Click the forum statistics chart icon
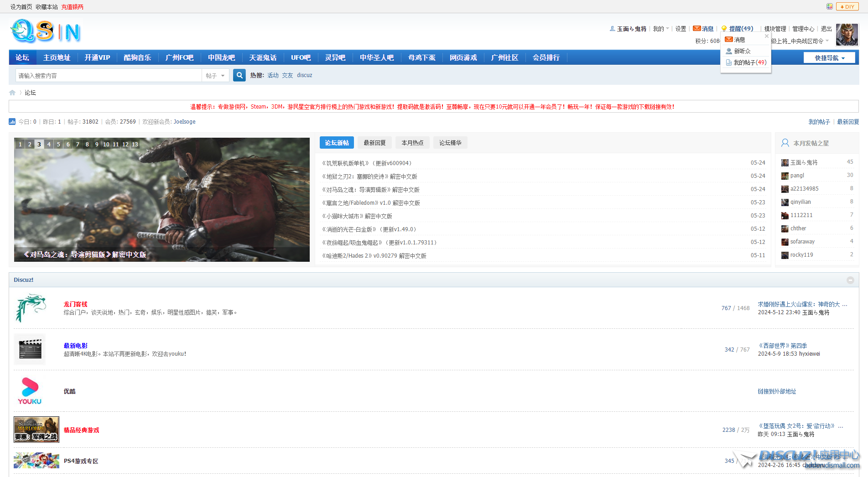The width and height of the screenshot is (868, 477). point(12,122)
